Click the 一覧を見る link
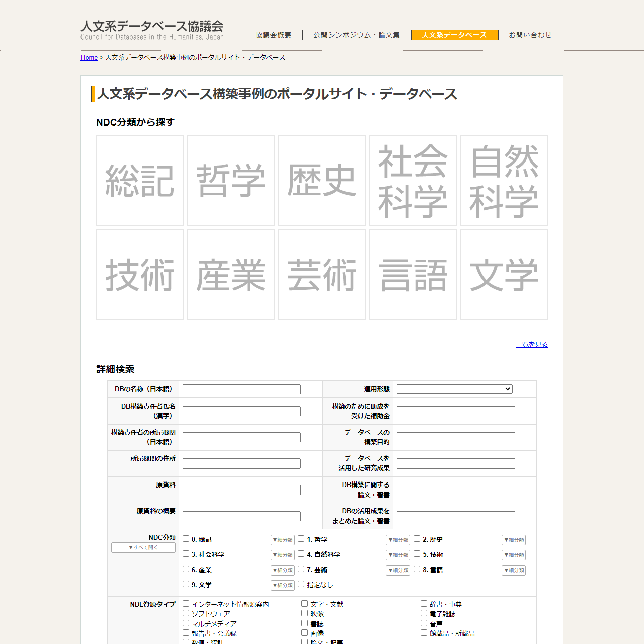Image resolution: width=644 pixels, height=644 pixels. click(532, 344)
